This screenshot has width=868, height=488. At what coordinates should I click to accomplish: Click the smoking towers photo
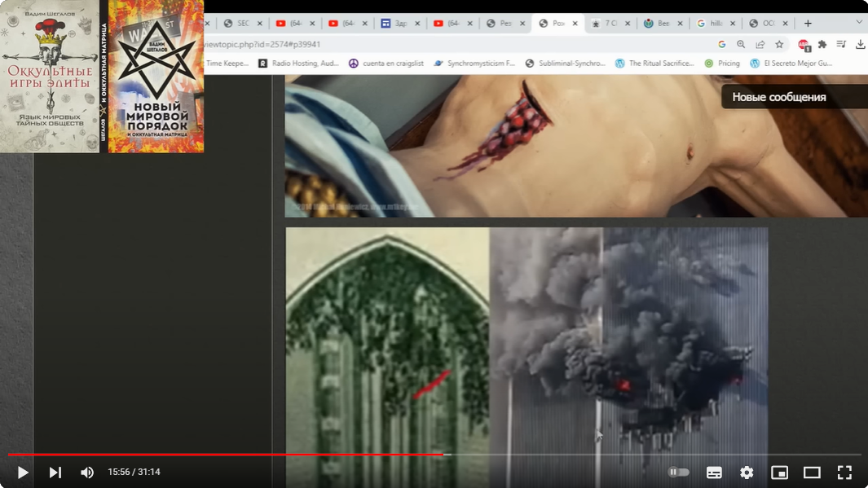click(629, 358)
